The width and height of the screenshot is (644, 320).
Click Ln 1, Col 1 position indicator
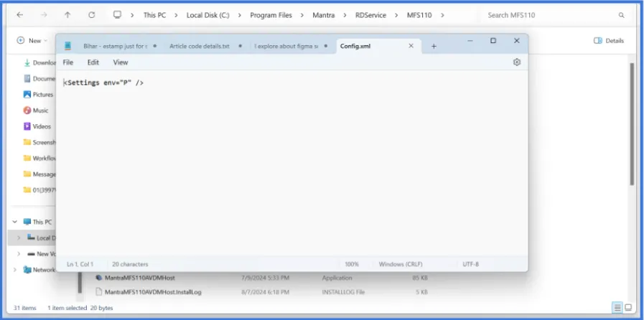[x=80, y=264]
